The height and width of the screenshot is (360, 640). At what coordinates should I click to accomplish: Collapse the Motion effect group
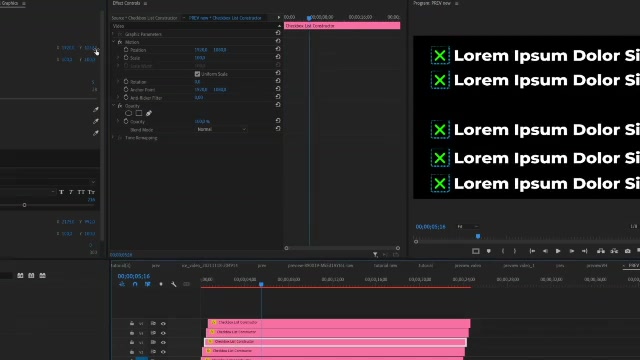pyautogui.click(x=114, y=42)
